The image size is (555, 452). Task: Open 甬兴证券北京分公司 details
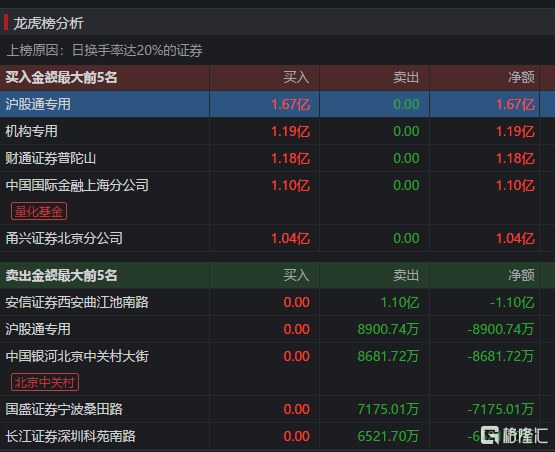pyautogui.click(x=64, y=238)
